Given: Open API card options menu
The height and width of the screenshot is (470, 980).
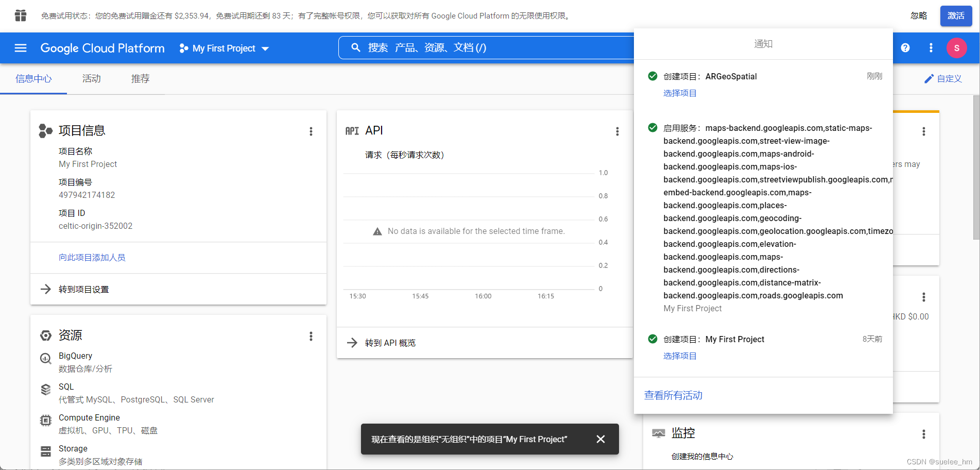Looking at the screenshot, I should [x=617, y=131].
